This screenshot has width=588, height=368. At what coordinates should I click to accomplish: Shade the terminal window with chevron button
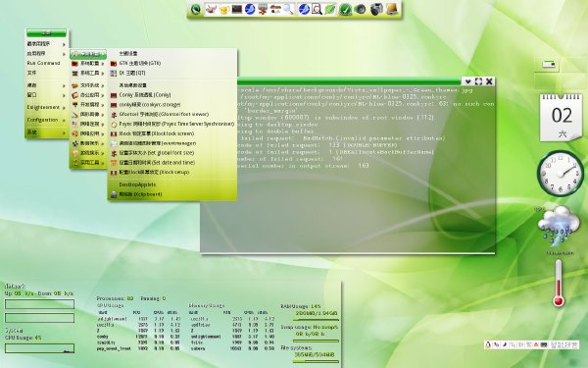tap(467, 81)
